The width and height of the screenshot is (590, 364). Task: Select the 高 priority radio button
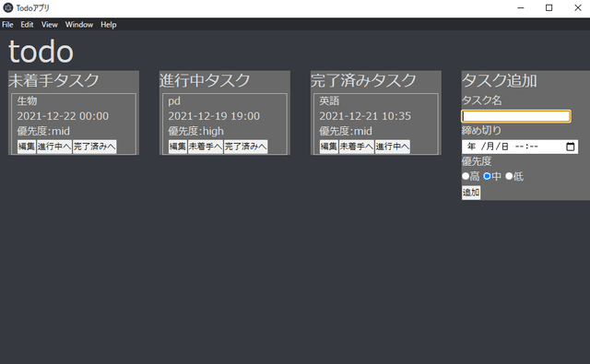[466, 176]
